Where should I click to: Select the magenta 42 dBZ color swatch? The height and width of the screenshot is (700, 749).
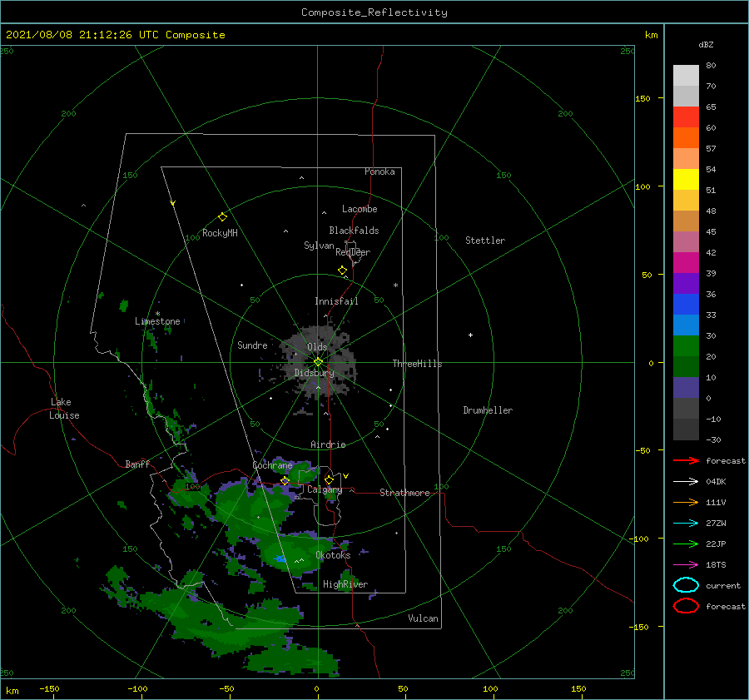pos(686,263)
